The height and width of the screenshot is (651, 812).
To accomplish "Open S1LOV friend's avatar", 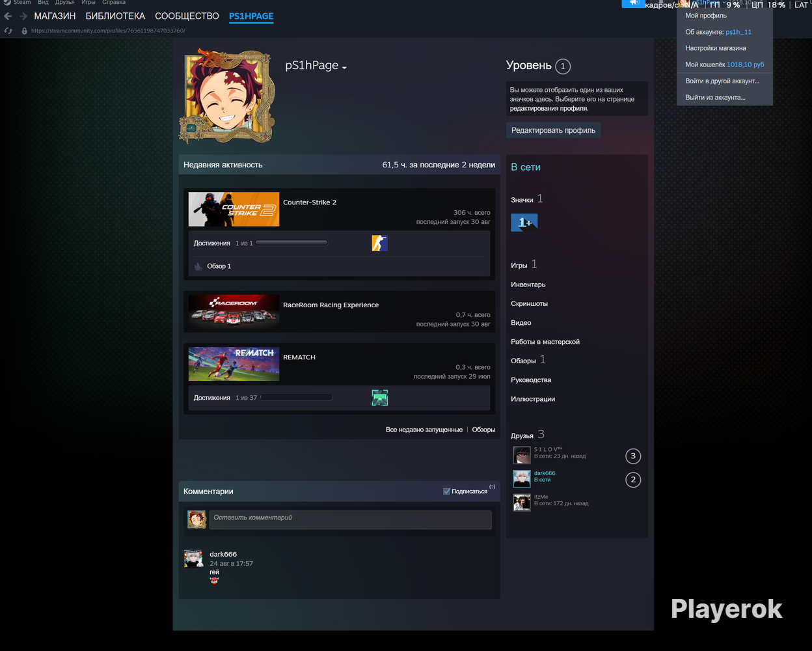I will tap(522, 455).
